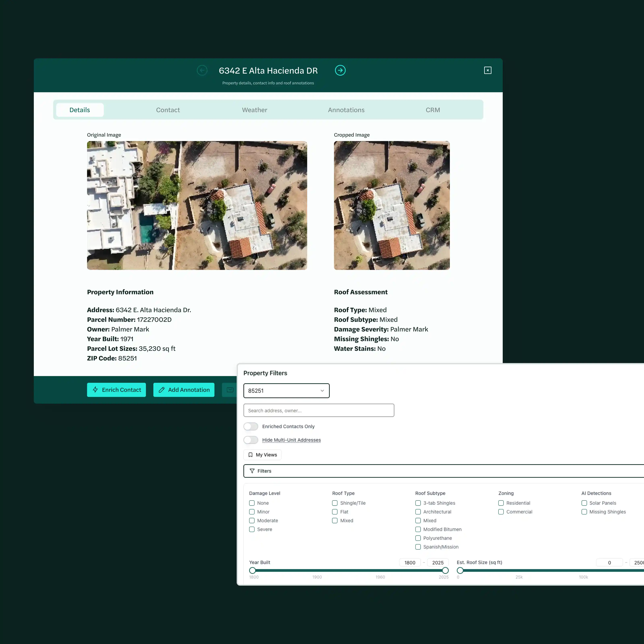Viewport: 644px width, 644px height.
Task: Close the property details dialog
Action: tap(488, 70)
